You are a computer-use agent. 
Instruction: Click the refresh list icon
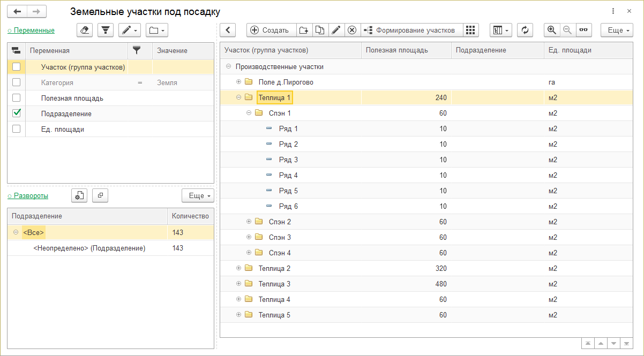click(525, 31)
